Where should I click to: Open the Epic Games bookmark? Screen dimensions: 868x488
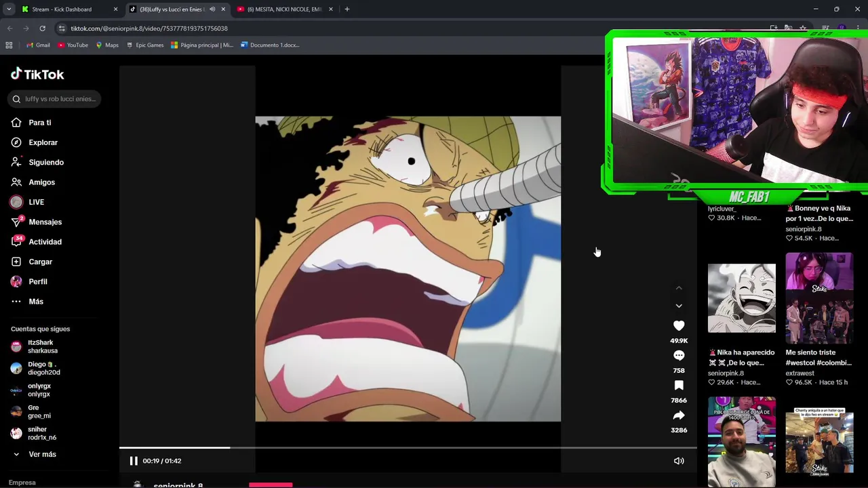click(144, 45)
